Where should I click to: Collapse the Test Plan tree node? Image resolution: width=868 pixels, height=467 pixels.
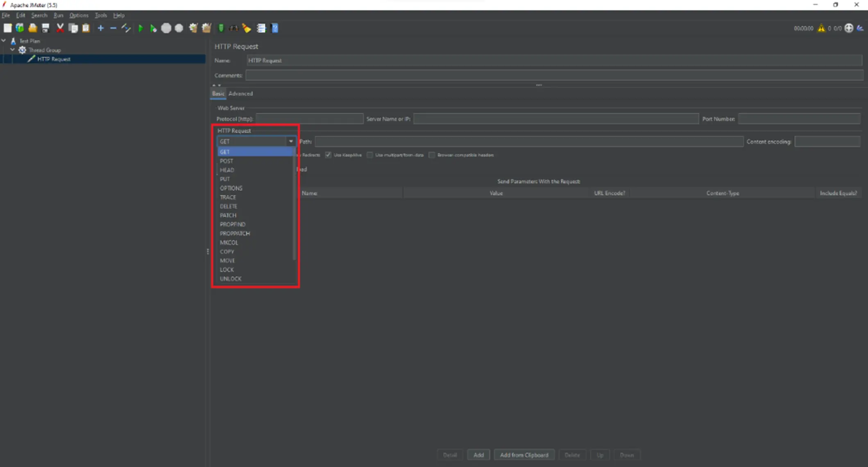click(4, 41)
